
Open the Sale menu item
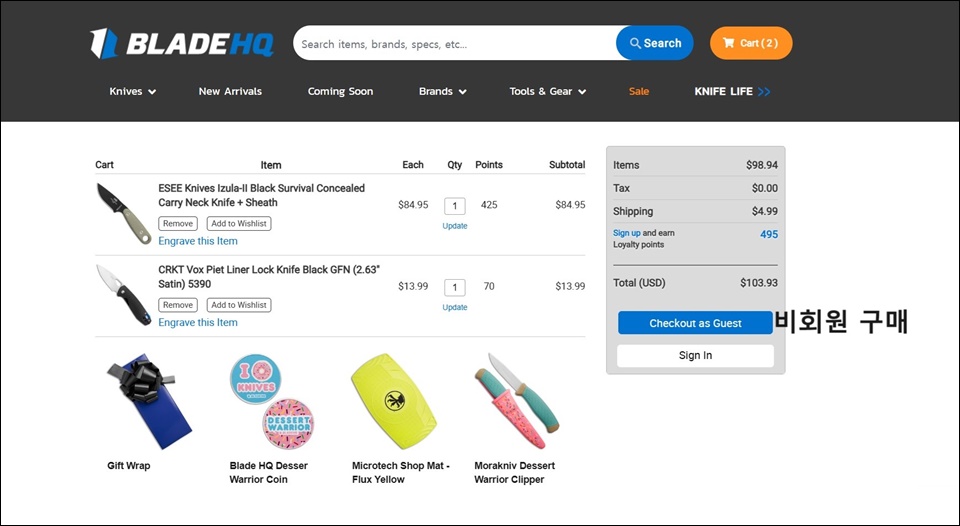(x=639, y=91)
